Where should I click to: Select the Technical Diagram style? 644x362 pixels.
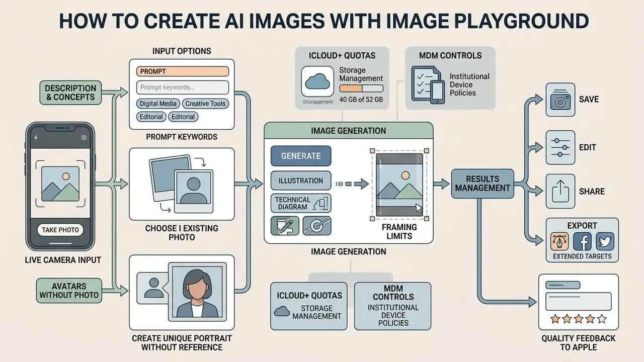click(301, 203)
